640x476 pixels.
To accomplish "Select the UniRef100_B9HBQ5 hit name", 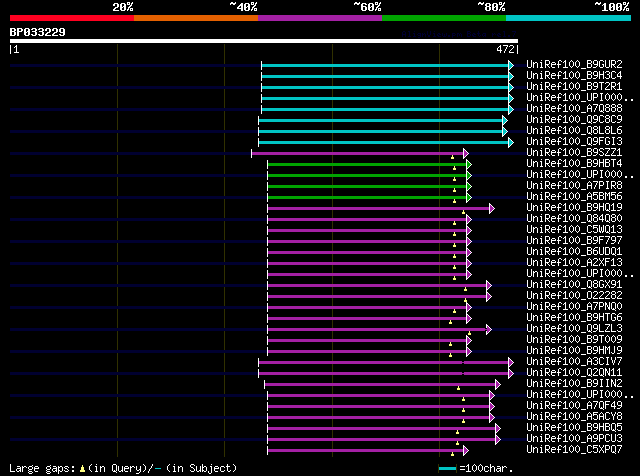I will 574,428.
